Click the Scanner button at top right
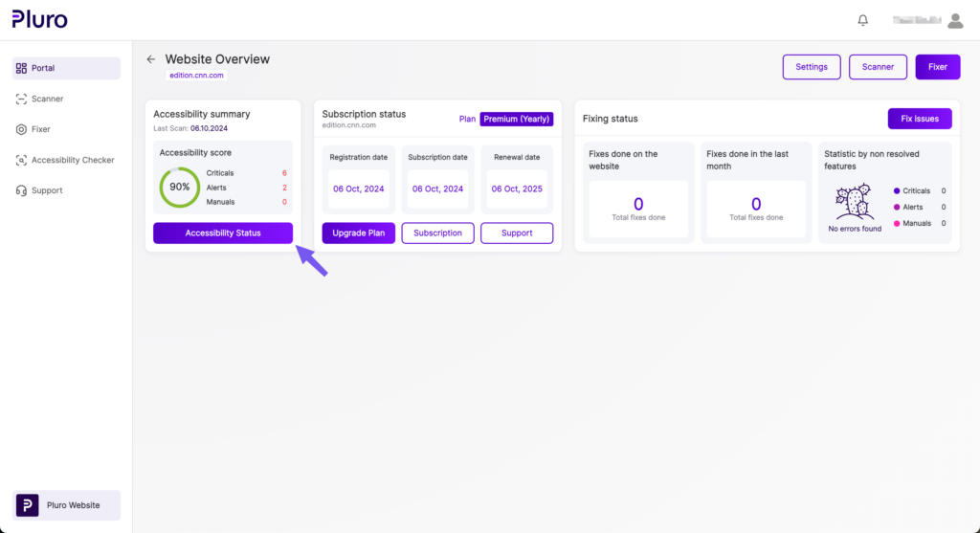 click(x=878, y=67)
